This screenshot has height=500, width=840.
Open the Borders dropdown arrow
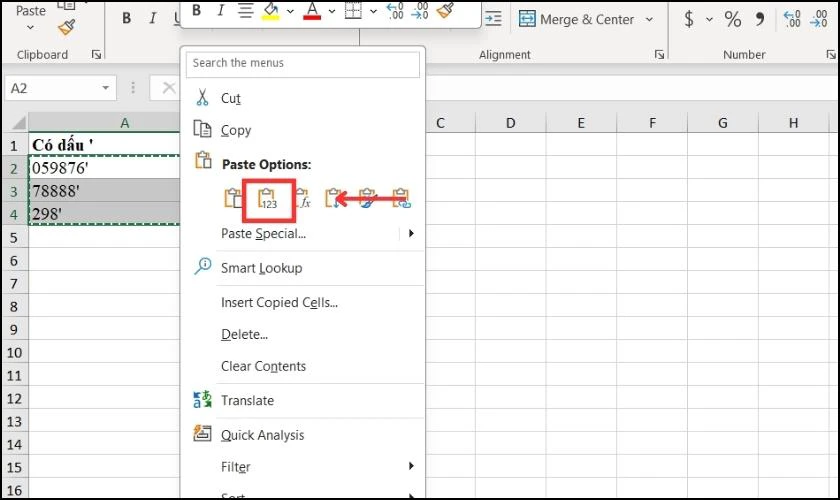tap(373, 11)
